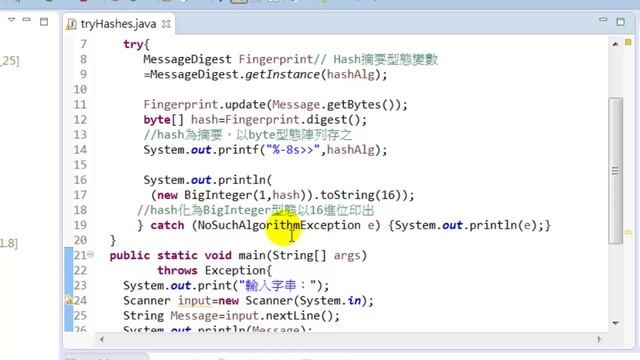Click on getInstance in line 9
640x360 pixels.
(282, 74)
